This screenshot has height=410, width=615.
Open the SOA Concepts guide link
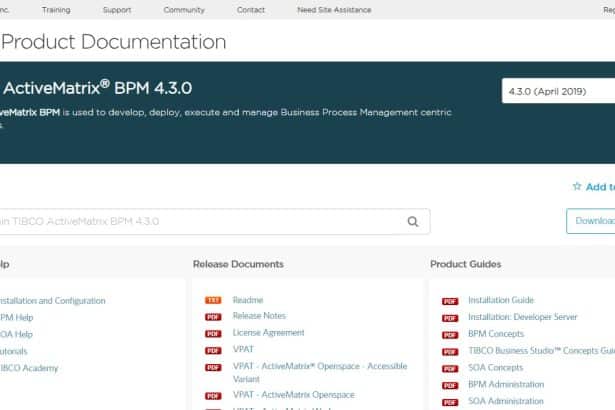pos(495,368)
